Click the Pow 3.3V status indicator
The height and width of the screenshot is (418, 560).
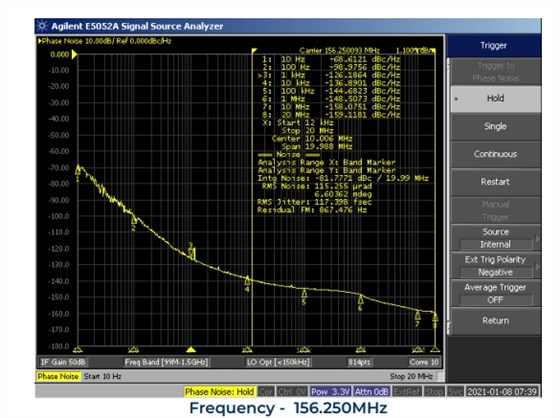point(330,392)
